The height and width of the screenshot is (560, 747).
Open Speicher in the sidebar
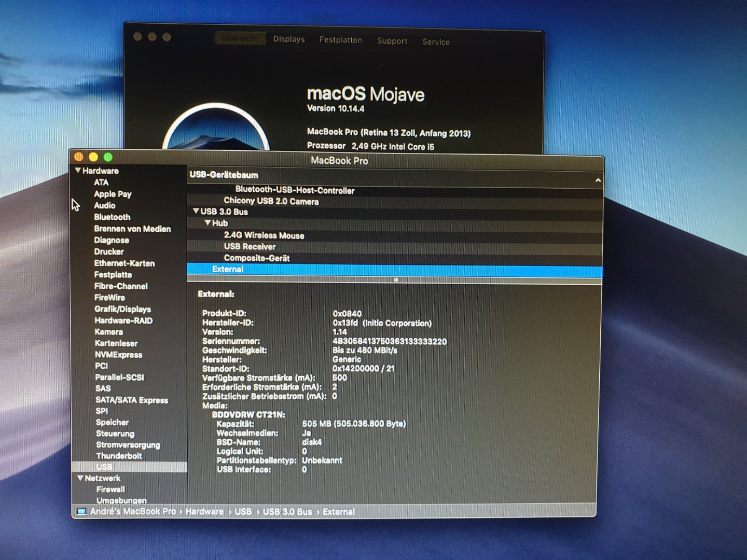[112, 423]
